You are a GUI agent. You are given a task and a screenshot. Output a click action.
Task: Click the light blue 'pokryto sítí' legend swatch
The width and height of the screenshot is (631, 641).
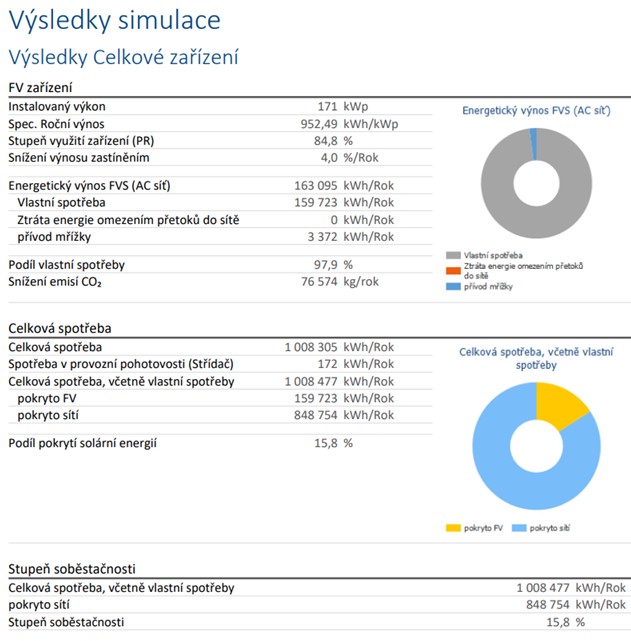tap(519, 528)
